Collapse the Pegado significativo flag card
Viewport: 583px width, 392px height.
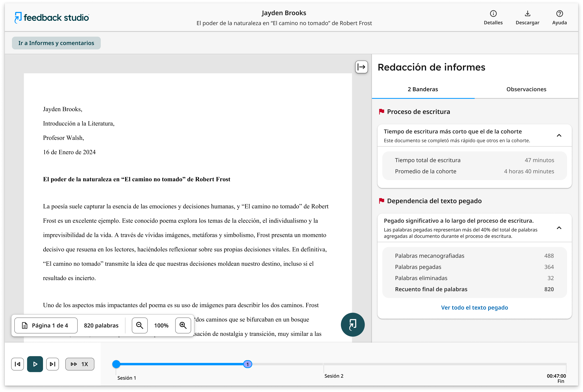559,228
